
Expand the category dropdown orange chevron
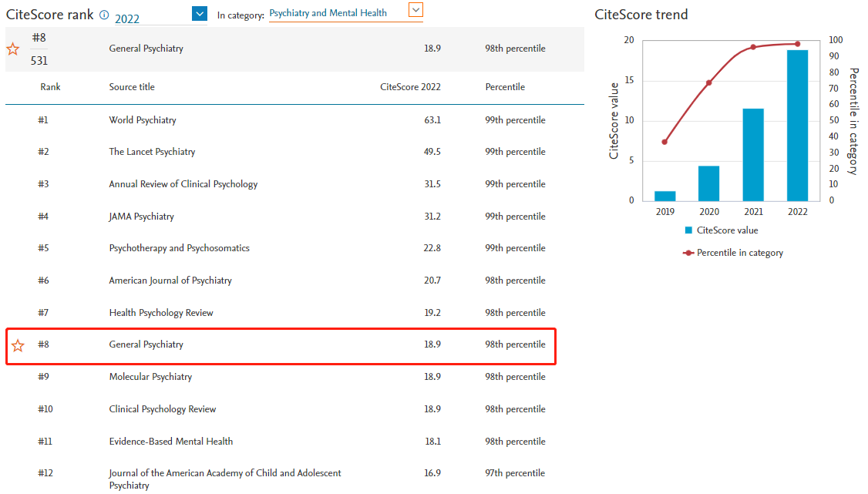[416, 10]
